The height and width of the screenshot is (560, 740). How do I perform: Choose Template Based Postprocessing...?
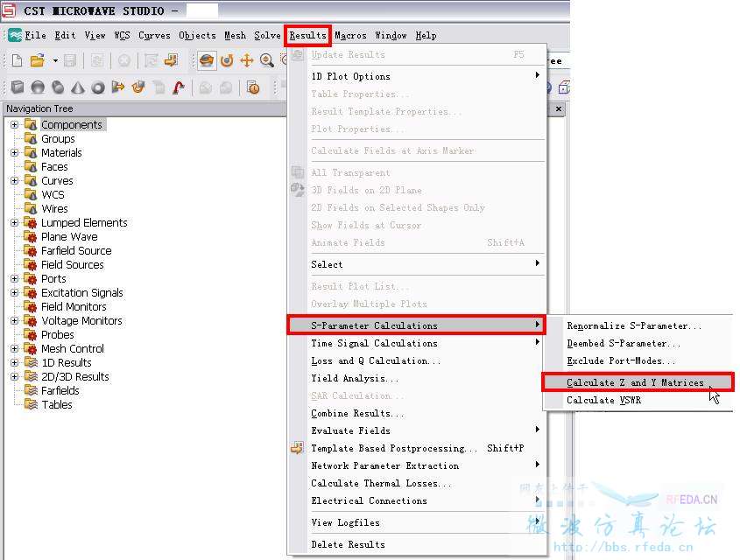pos(418,448)
